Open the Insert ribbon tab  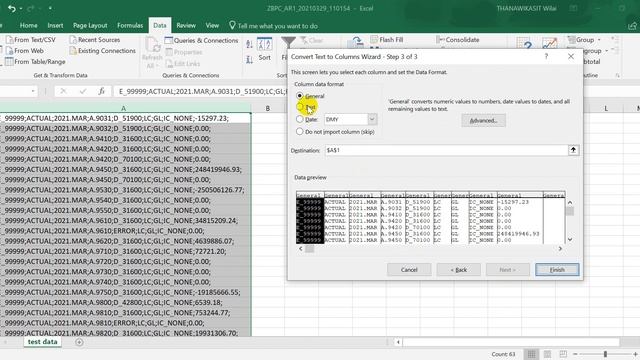coord(55,25)
